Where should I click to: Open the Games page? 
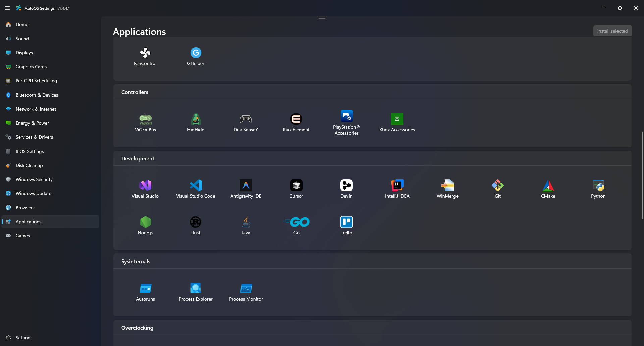point(50,236)
